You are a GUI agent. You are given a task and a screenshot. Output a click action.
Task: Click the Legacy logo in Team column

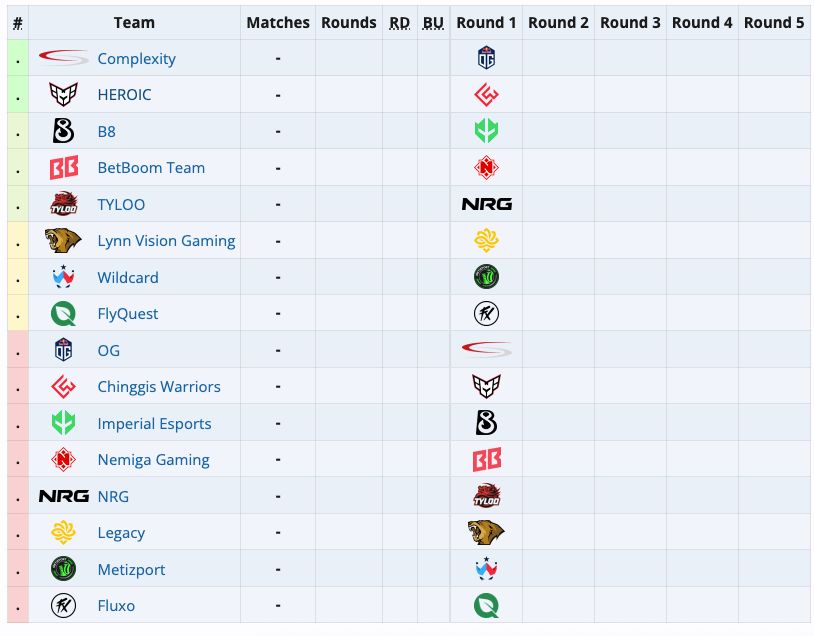click(x=63, y=532)
